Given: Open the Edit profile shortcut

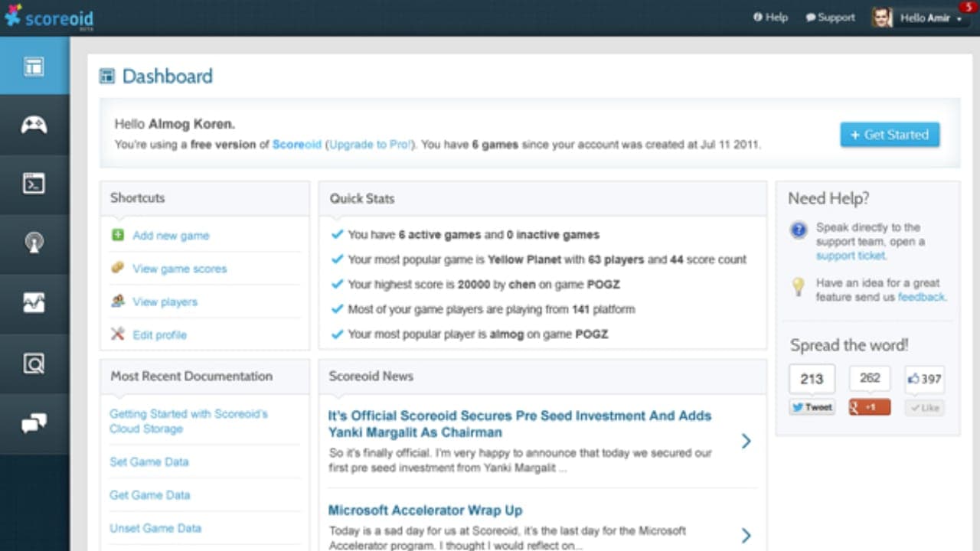Looking at the screenshot, I should (159, 334).
